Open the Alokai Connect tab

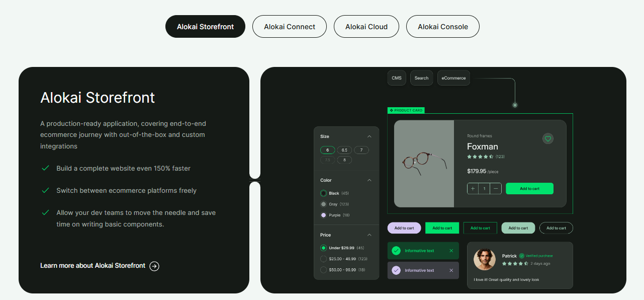[290, 27]
